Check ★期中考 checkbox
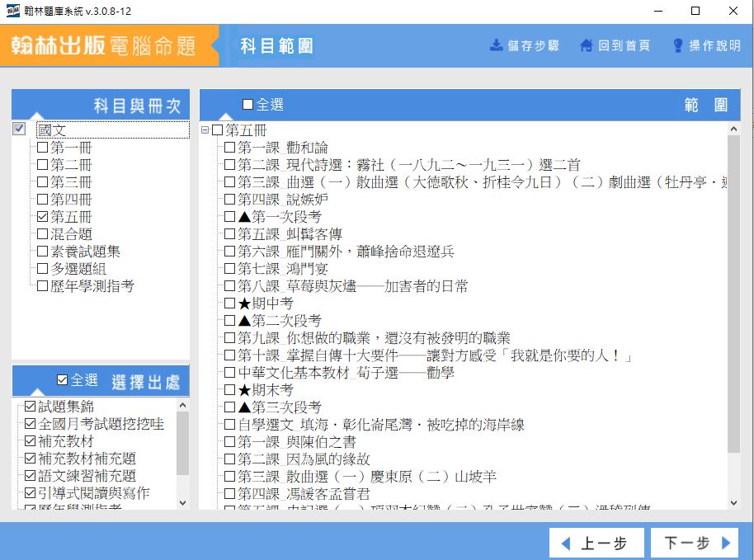754x560 pixels. point(230,303)
